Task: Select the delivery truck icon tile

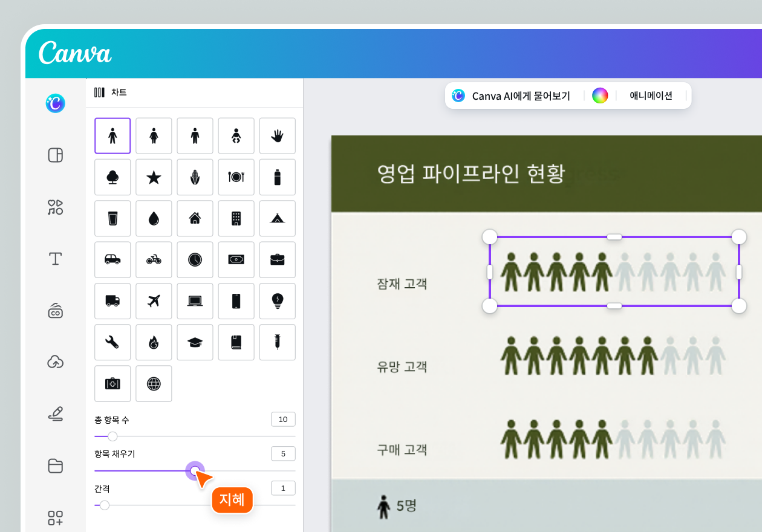Action: (x=112, y=300)
